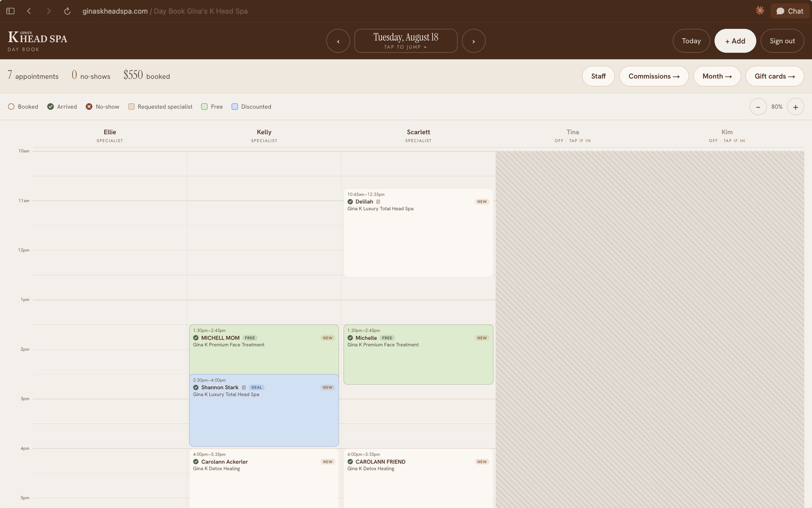
Task: Toggle the browser sidebar panel icon
Action: click(11, 11)
